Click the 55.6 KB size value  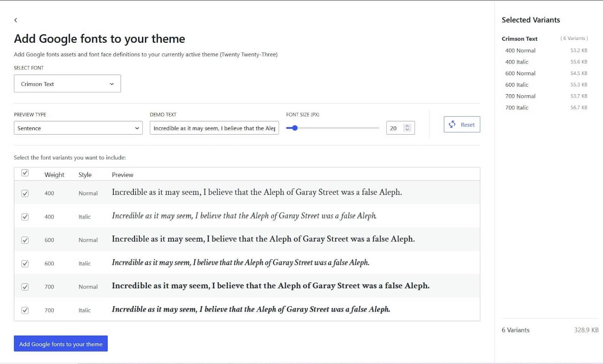(579, 62)
